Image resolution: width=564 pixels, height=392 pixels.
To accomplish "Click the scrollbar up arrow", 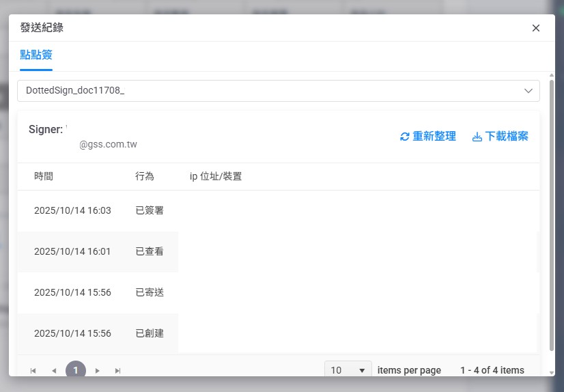I will pos(552,74).
